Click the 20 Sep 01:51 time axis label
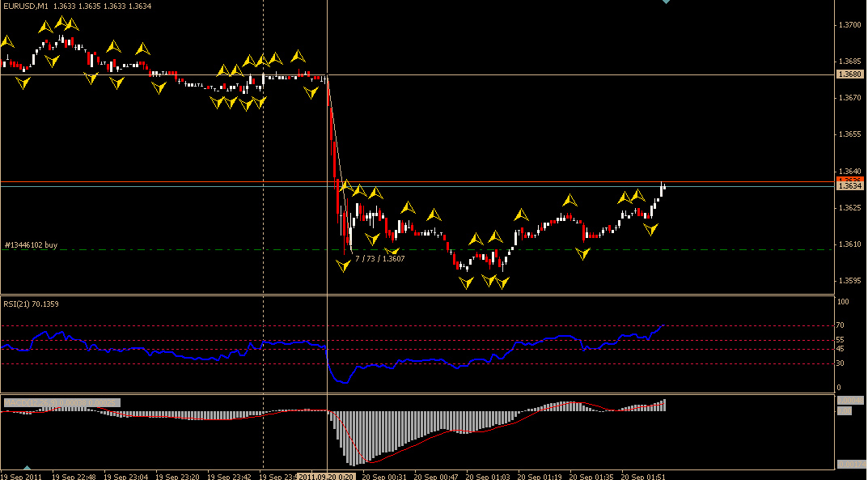The image size is (868, 480). (x=642, y=477)
